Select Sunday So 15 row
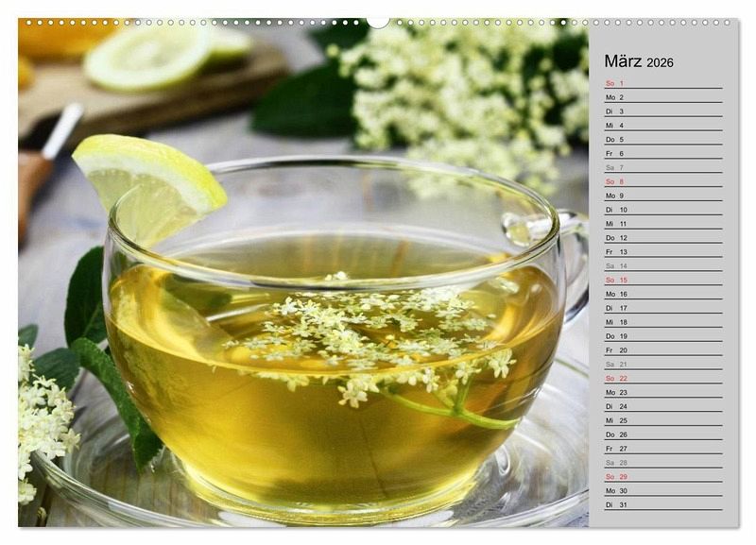Viewport: 756px width, 545px height. click(663, 280)
